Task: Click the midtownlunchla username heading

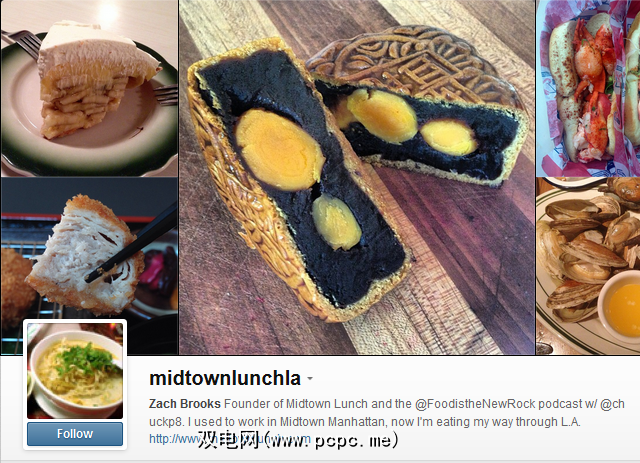Action: [225, 378]
